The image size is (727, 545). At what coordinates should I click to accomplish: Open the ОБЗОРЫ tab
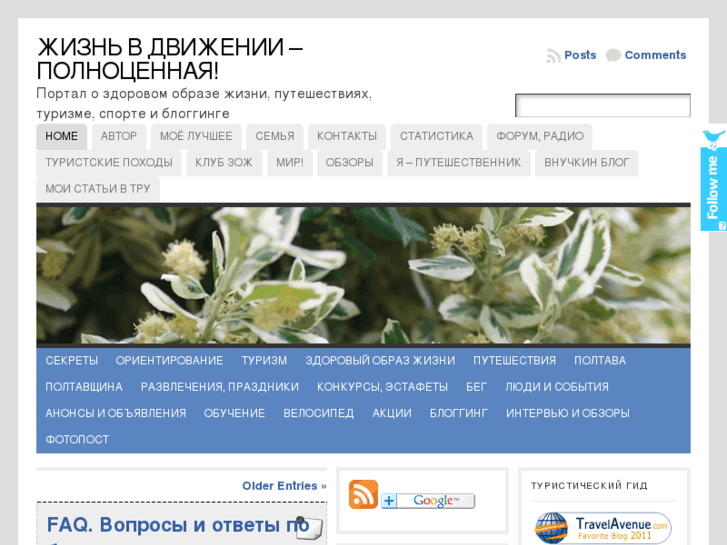click(x=349, y=163)
